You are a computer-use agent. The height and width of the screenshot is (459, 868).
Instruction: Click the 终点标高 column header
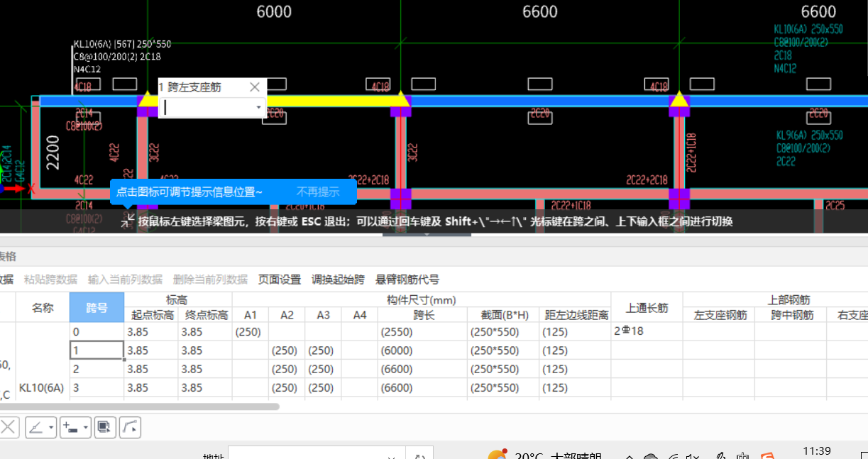pos(205,315)
